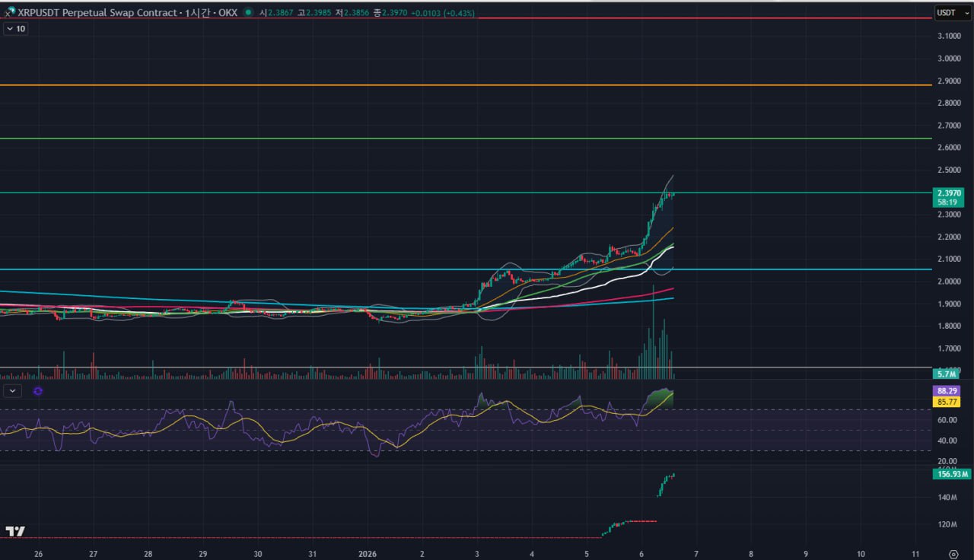This screenshot has height=560, width=974.
Task: Collapse the RSI pane legend chevron
Action: click(13, 390)
